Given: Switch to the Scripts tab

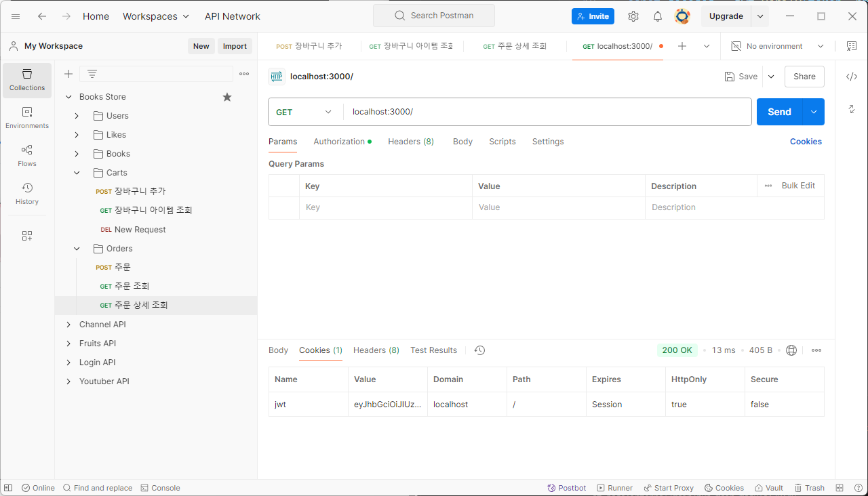Looking at the screenshot, I should pos(502,142).
